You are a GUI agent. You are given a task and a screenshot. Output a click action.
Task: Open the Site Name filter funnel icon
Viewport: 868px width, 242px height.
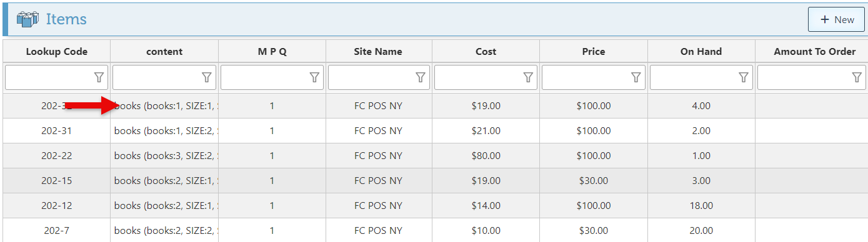click(421, 77)
